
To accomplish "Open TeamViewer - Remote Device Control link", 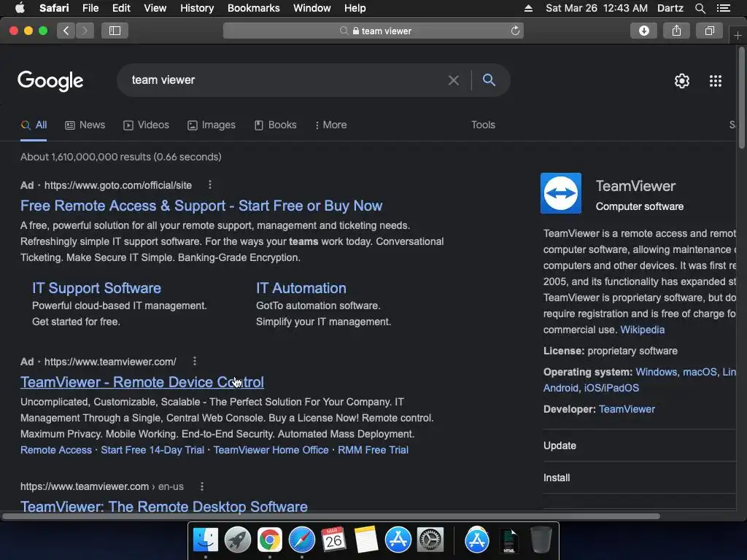I will (142, 382).
